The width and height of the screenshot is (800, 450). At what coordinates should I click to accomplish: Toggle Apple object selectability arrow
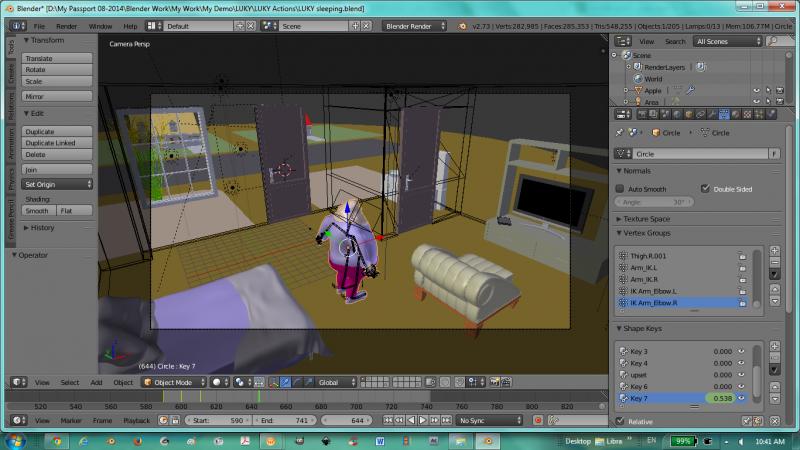tap(768, 90)
